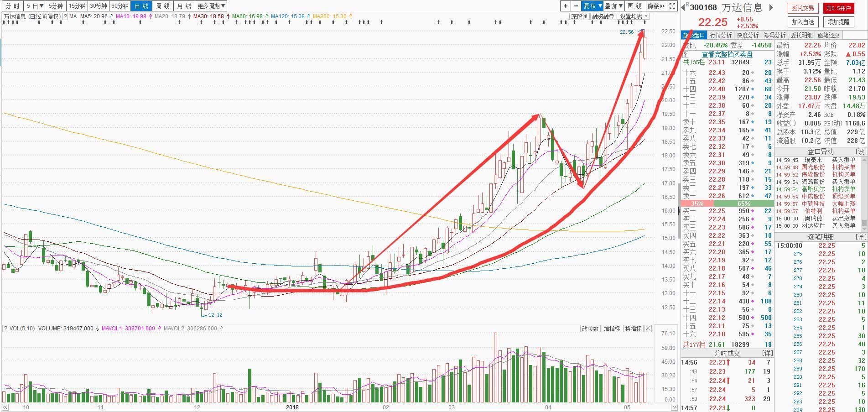Click 加入自选 button
The height and width of the screenshot is (412, 868).
803,22
